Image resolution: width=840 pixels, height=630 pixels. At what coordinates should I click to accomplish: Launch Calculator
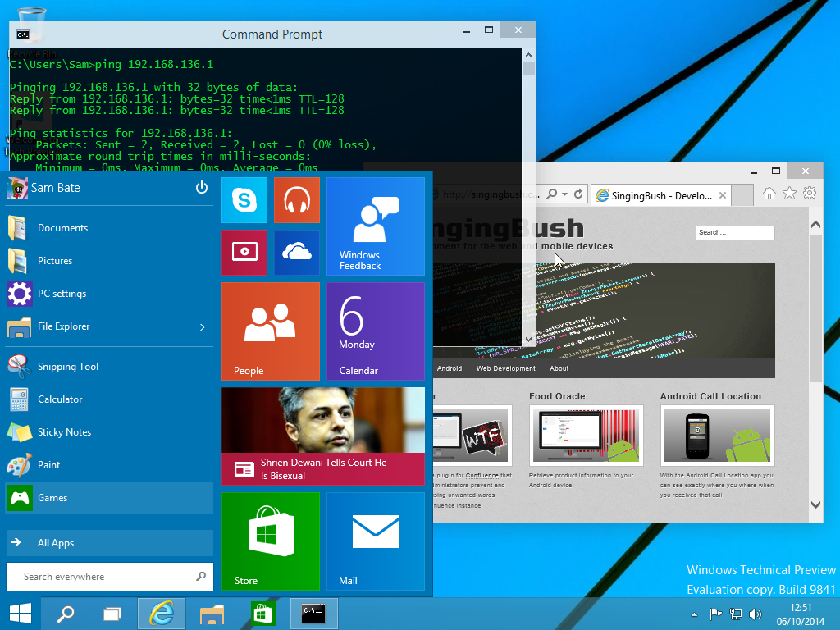[109, 399]
